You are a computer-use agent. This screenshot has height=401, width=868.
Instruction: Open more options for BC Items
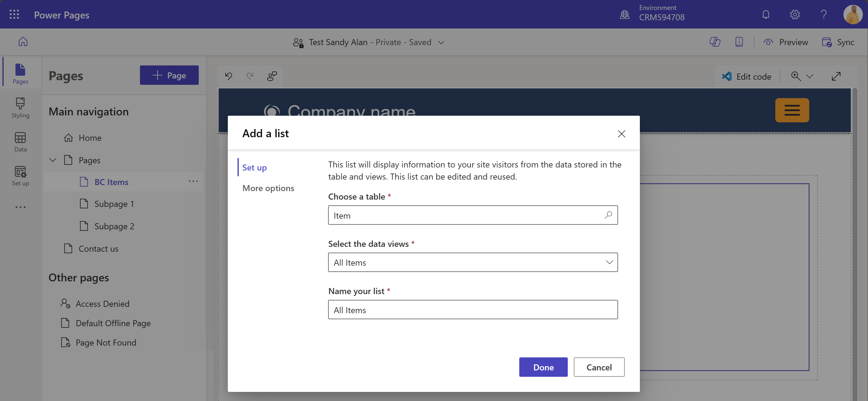(x=193, y=181)
